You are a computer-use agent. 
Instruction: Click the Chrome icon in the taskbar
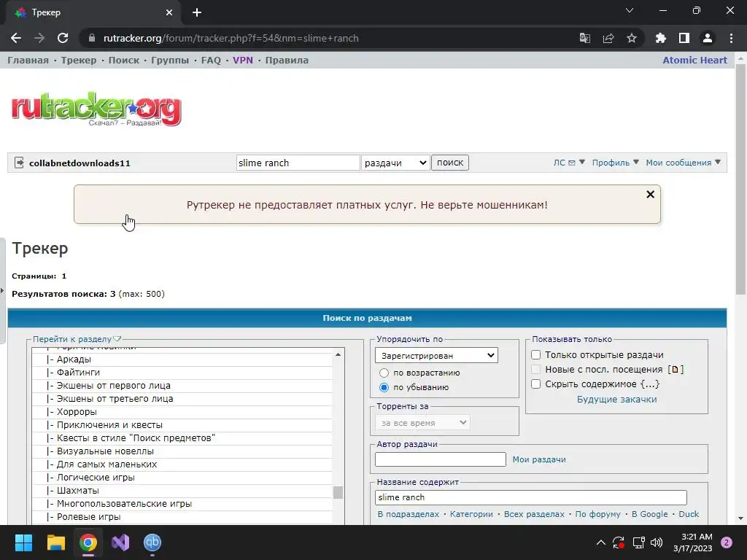pyautogui.click(x=88, y=542)
